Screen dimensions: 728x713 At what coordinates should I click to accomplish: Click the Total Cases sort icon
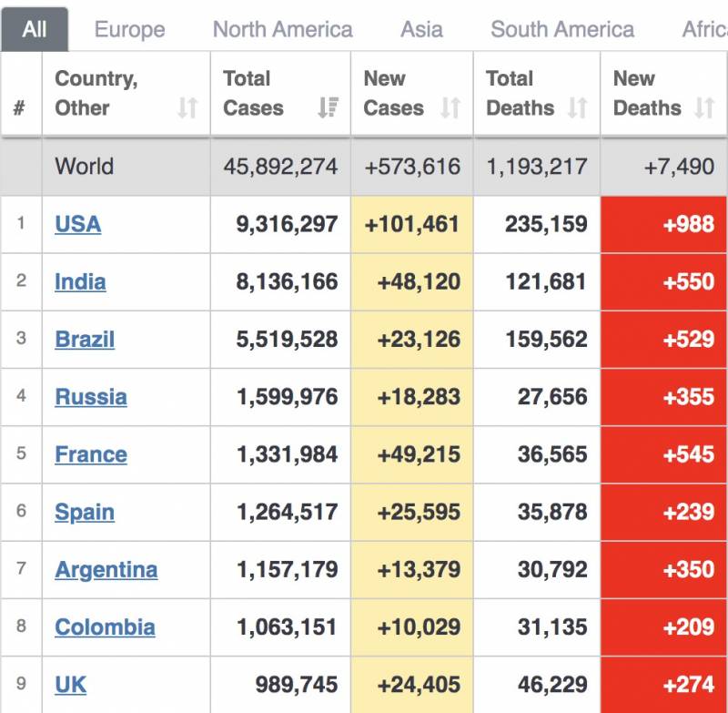(x=328, y=108)
